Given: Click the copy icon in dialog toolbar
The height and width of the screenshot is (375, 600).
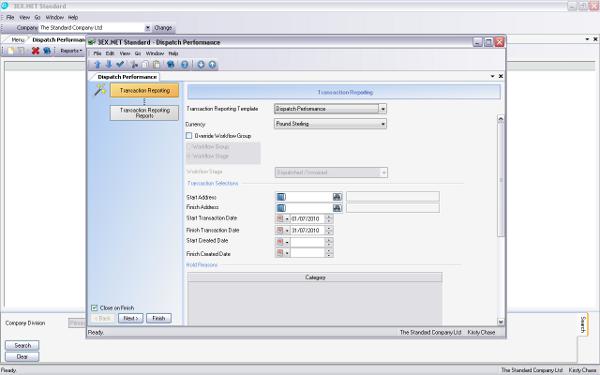Looking at the screenshot, I should click(145, 65).
